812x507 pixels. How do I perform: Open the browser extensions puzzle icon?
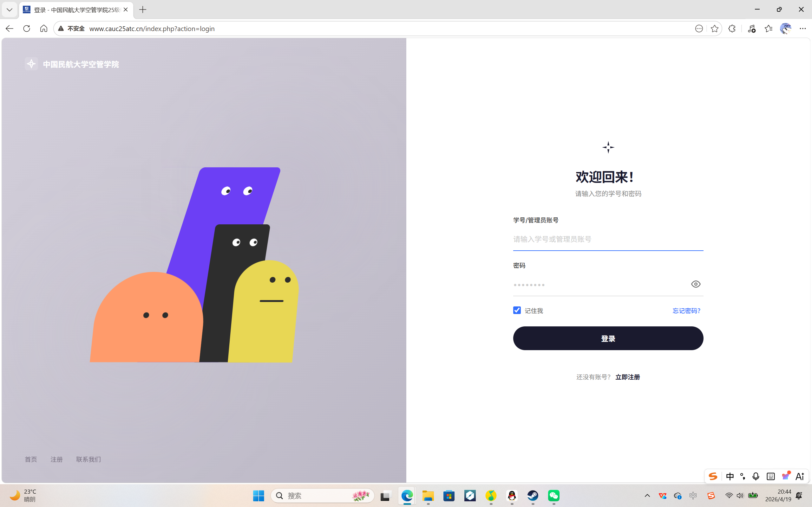coord(731,29)
